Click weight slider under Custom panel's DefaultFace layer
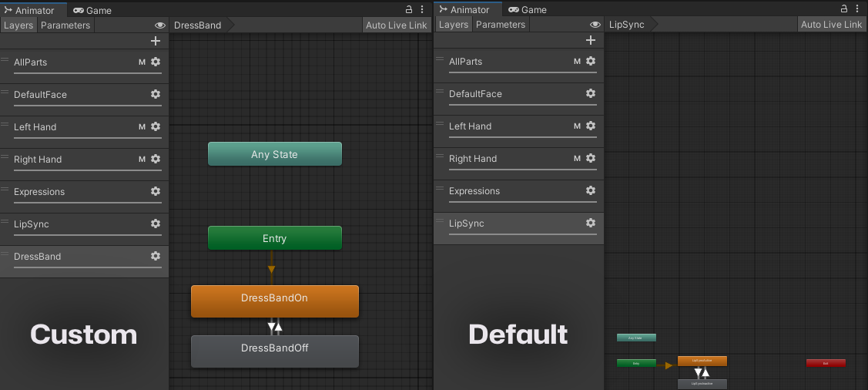The height and width of the screenshot is (390, 868). click(x=87, y=106)
